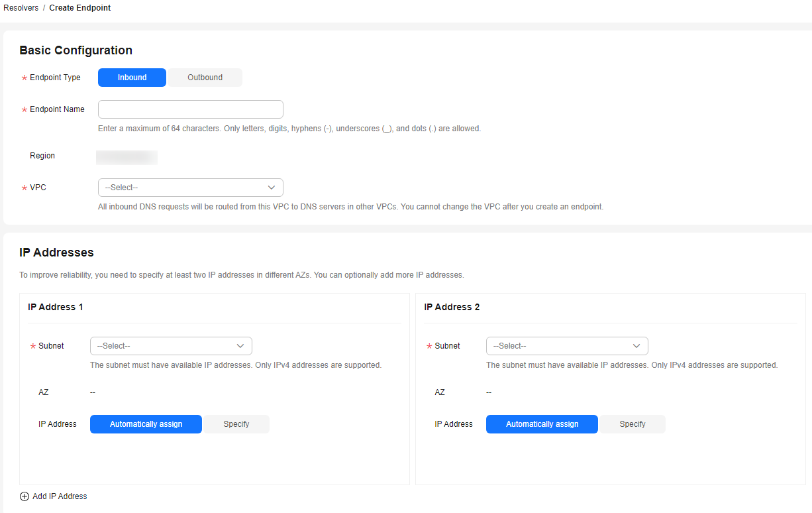Click the VPC field label
The height and width of the screenshot is (513, 812).
pos(38,188)
